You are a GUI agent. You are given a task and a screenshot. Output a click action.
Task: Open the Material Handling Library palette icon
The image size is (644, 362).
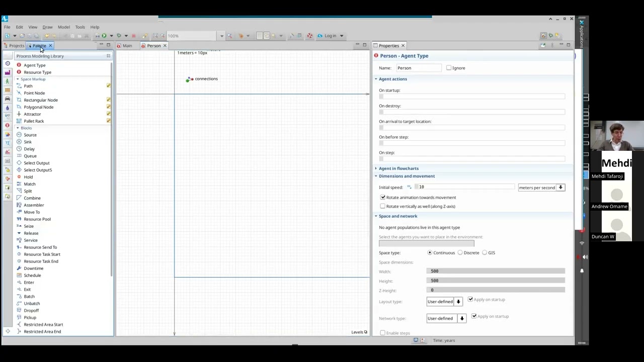(x=8, y=72)
